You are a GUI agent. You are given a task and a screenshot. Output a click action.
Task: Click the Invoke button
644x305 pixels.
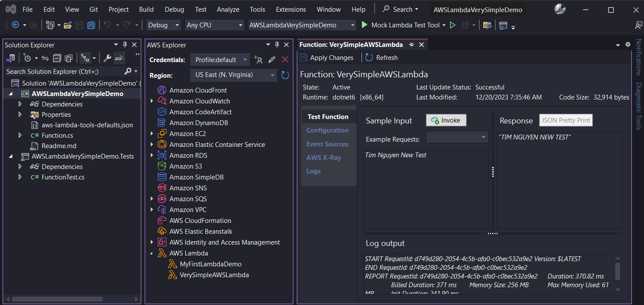click(x=446, y=120)
